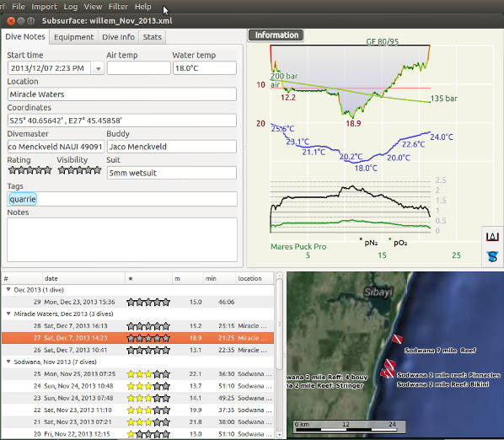Click the profile ruler icon beside the graph
Screen dimensions: 504x440
[x=492, y=237]
